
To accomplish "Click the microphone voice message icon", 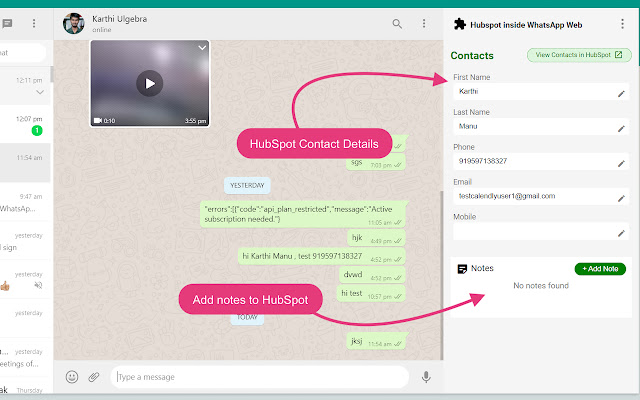I will [x=426, y=377].
